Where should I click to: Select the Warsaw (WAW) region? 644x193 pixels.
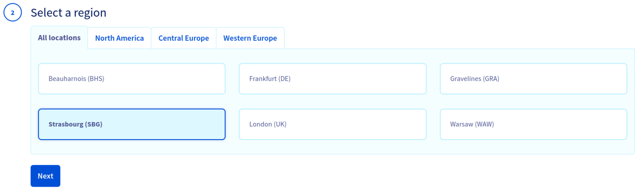533,124
